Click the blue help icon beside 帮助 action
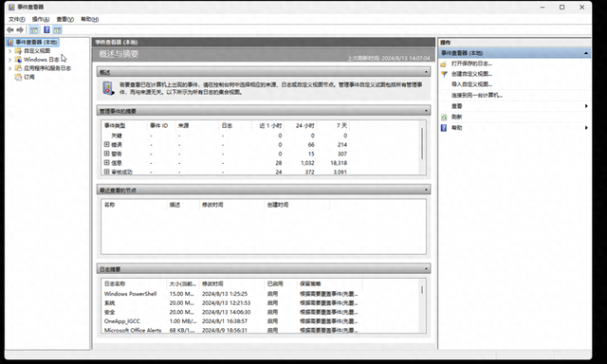This screenshot has height=364, width=607. pos(444,128)
